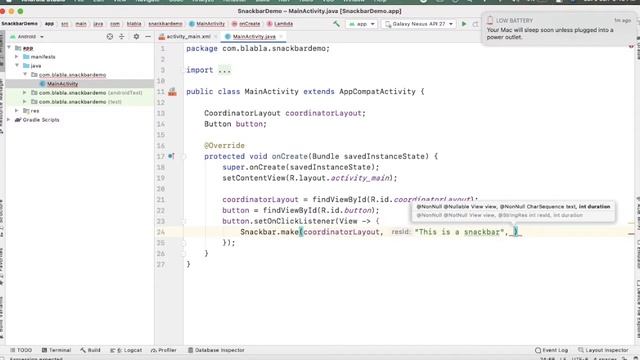
Task: Click Snackbar.make on line 24
Action: pos(269,232)
